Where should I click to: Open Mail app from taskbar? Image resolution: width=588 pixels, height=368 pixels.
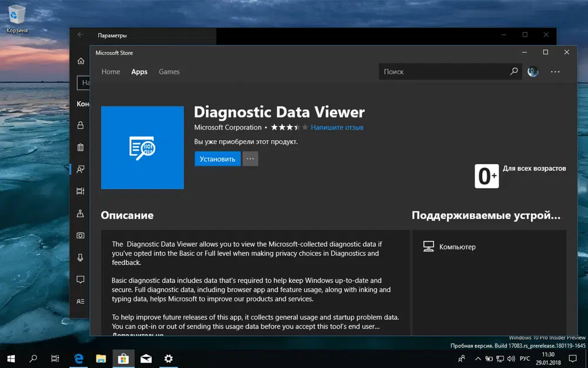146,359
